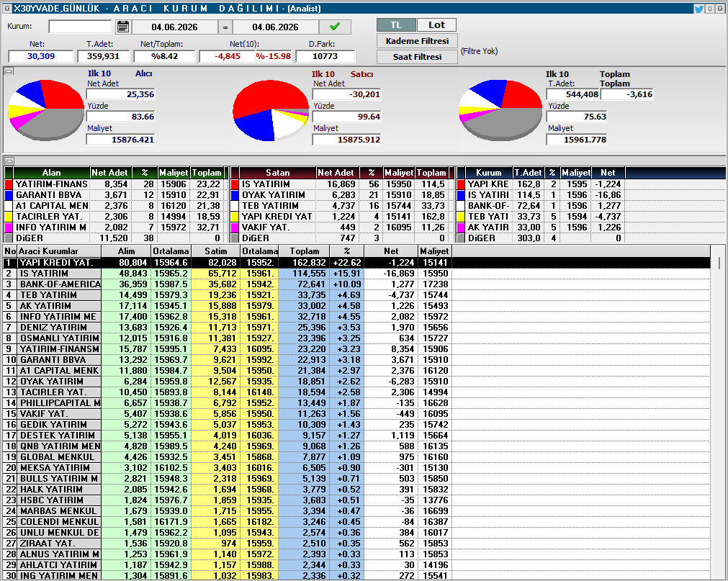Select the PHILLIPCAPITAL M row
This screenshot has width=728, height=581.
pos(356,402)
